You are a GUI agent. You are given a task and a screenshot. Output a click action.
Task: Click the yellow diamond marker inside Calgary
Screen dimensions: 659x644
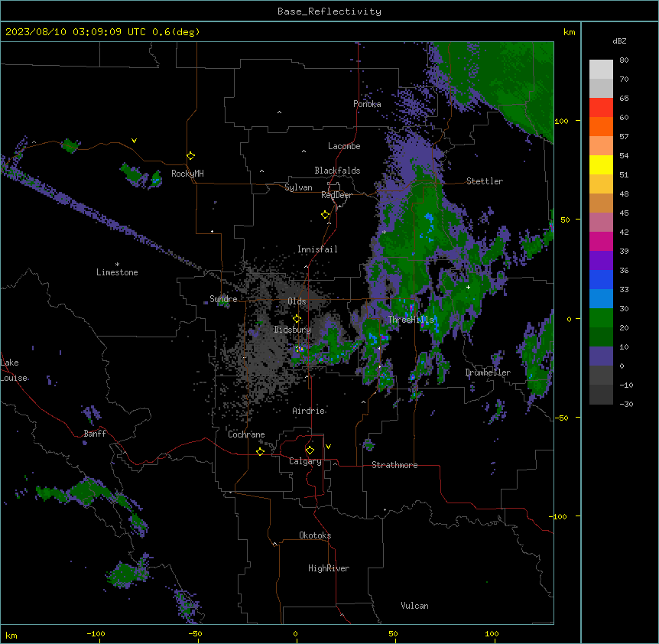click(x=310, y=450)
